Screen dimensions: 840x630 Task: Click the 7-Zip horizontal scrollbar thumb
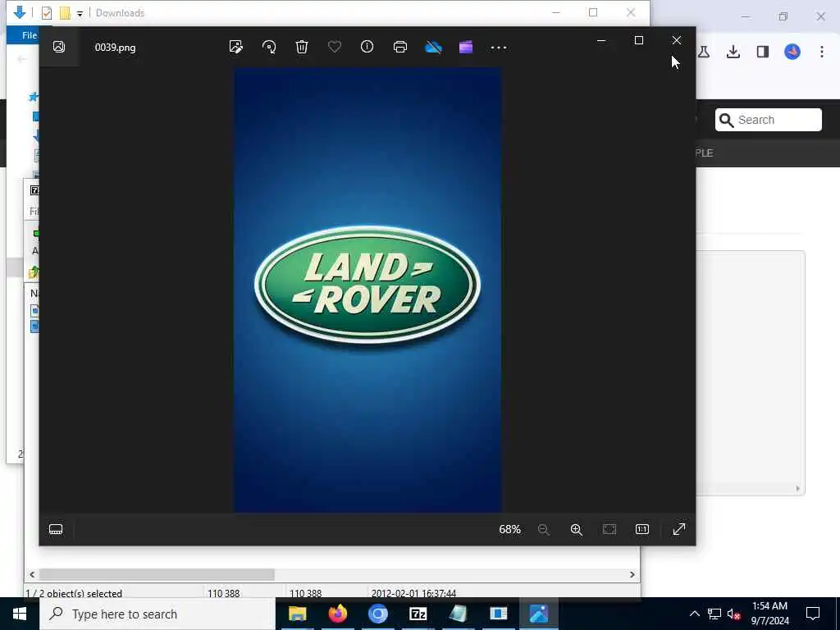click(157, 574)
